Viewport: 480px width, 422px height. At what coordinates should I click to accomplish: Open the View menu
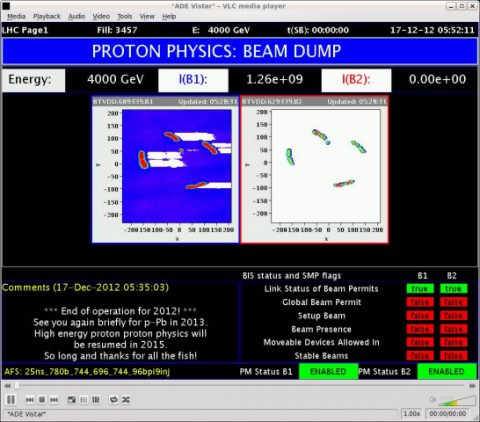coord(147,16)
